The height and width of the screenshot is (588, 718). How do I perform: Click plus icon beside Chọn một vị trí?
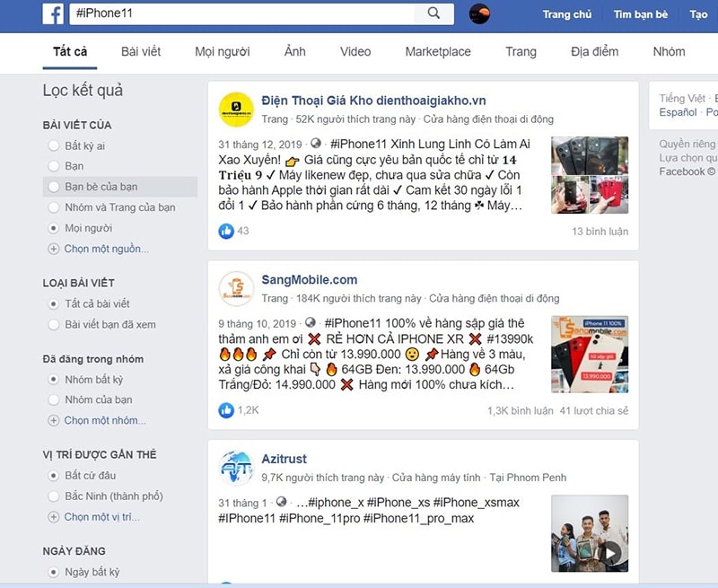54,517
